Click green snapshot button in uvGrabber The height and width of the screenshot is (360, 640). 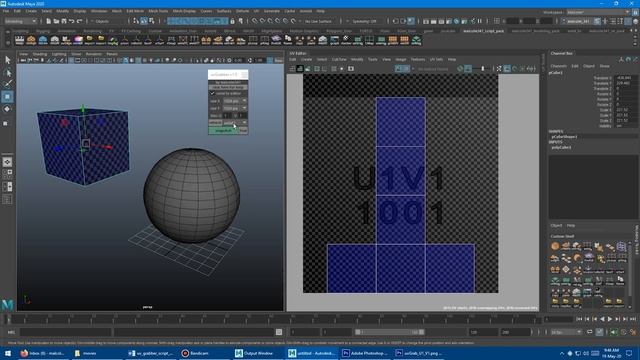pos(223,131)
